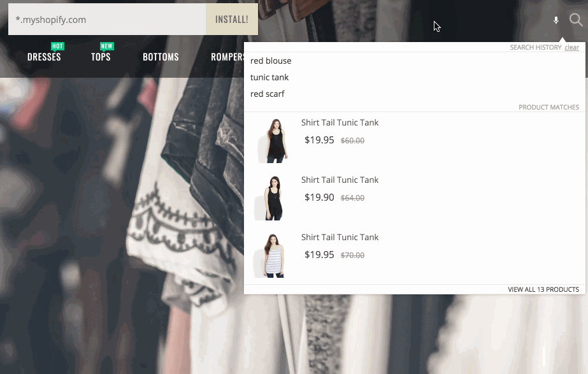Open thumbnail of striped tunic tank
588x374 pixels.
click(x=271, y=255)
